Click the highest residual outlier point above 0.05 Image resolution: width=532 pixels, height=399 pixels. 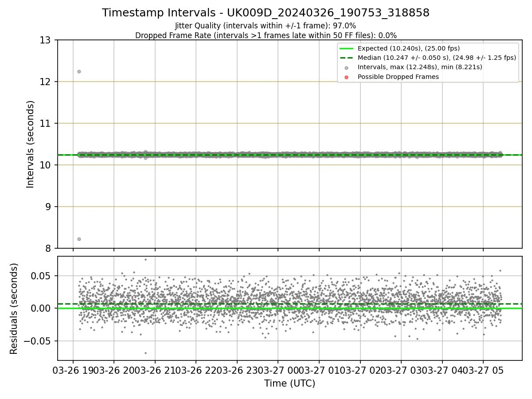145,259
